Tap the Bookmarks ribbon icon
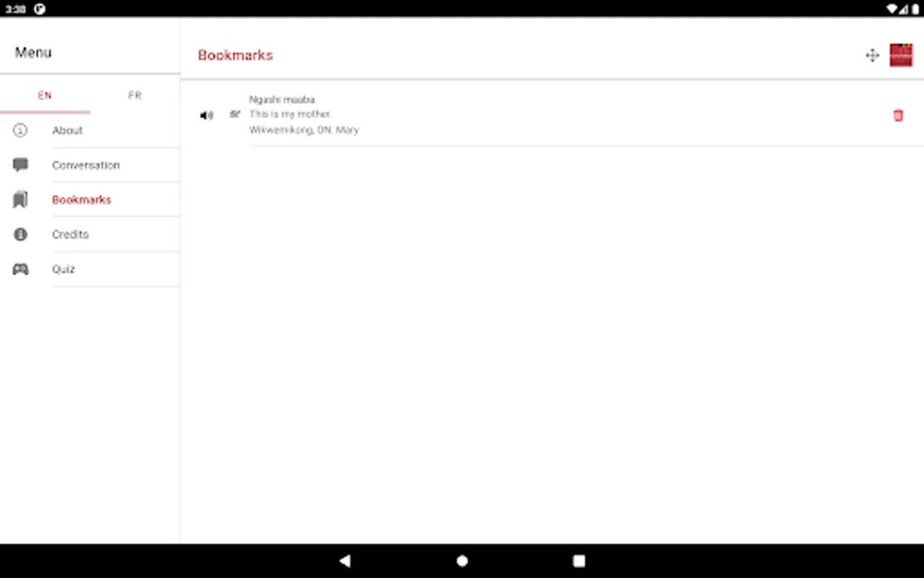Image resolution: width=924 pixels, height=578 pixels. pyautogui.click(x=21, y=200)
